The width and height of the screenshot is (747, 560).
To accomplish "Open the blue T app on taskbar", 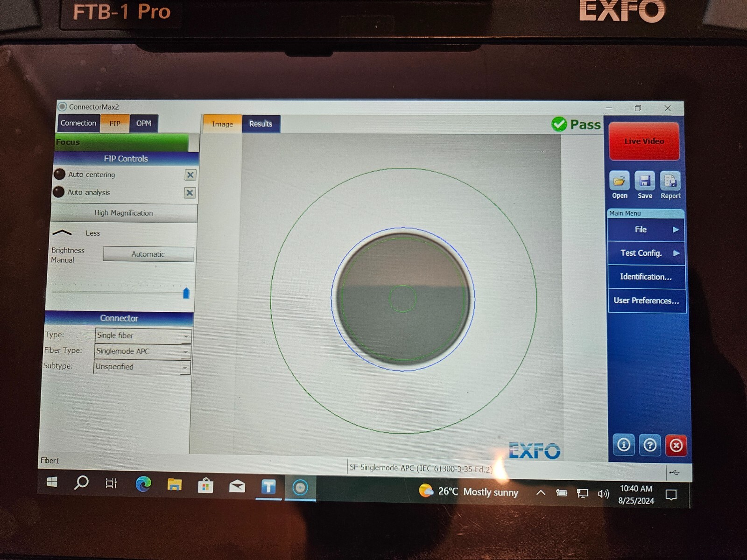I will [268, 487].
